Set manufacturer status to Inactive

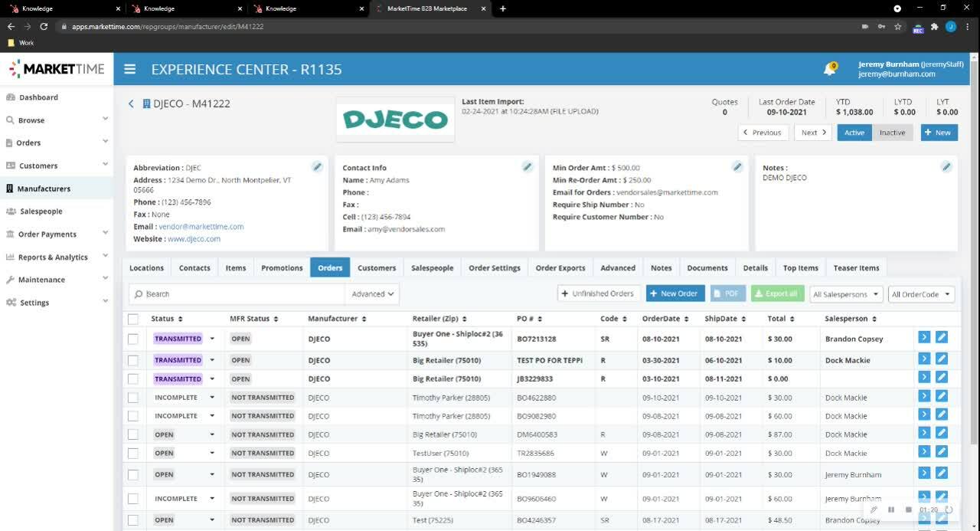(x=892, y=133)
